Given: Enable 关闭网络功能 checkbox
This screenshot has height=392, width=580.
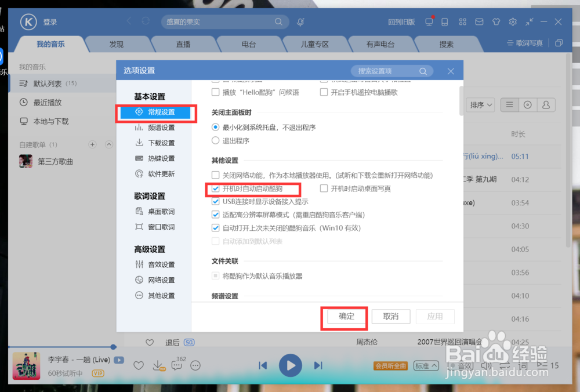Looking at the screenshot, I should pyautogui.click(x=215, y=175).
